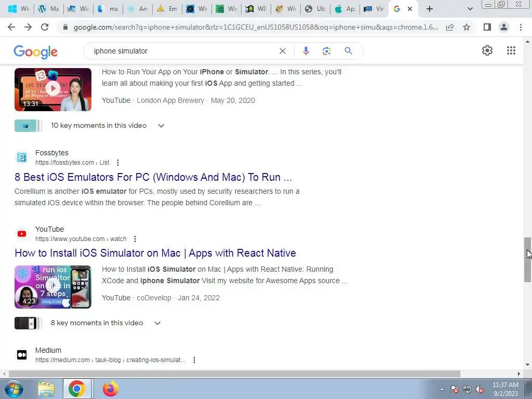The image size is (532, 399).
Task: Open the network tray icon
Action: [x=467, y=390]
